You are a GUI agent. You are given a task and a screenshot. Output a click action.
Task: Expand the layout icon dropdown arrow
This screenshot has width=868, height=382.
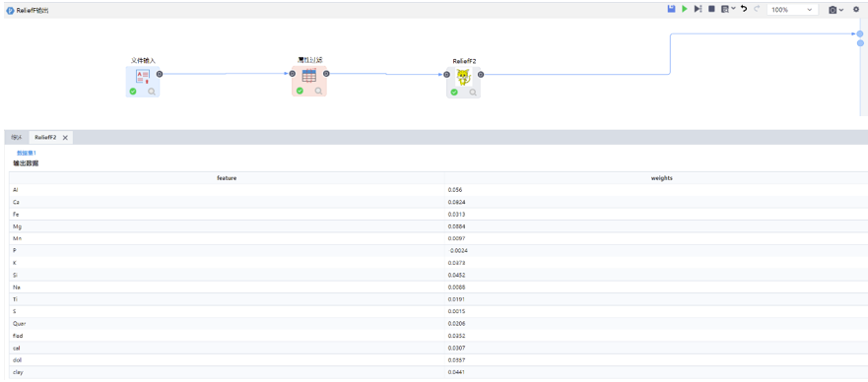pyautogui.click(x=733, y=9)
